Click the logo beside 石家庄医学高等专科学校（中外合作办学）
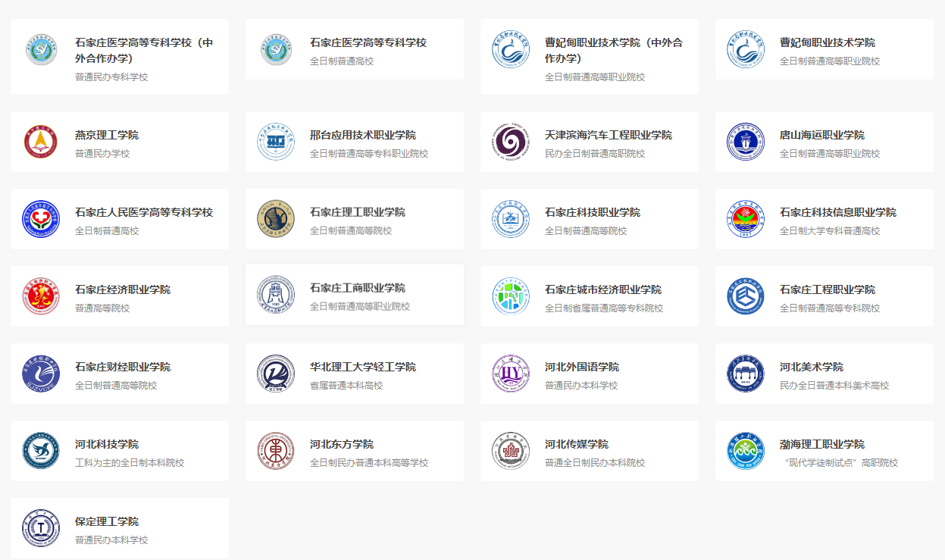The image size is (945, 560). pyautogui.click(x=41, y=50)
